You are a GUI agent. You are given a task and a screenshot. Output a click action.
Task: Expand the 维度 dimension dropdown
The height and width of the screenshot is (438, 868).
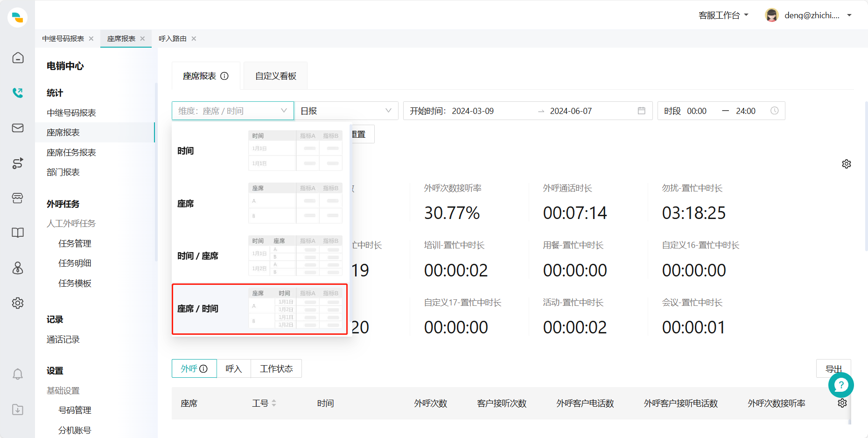point(233,111)
